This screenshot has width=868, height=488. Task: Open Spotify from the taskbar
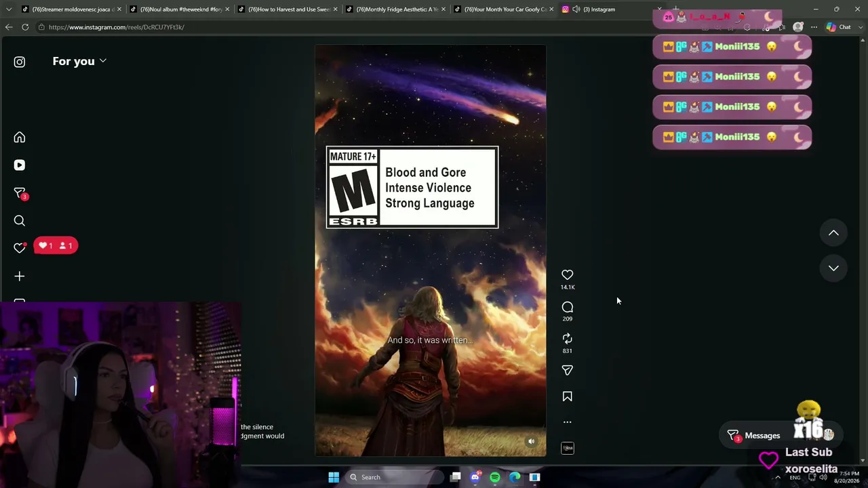[x=495, y=477]
